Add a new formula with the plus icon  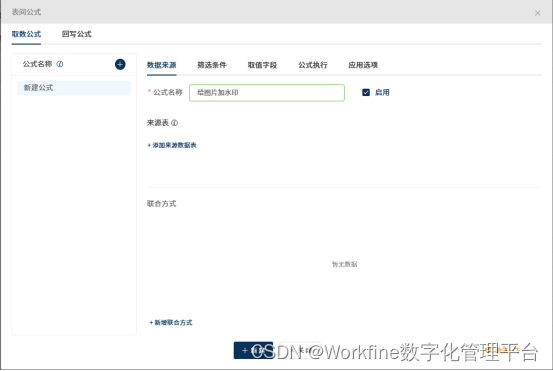tap(120, 64)
